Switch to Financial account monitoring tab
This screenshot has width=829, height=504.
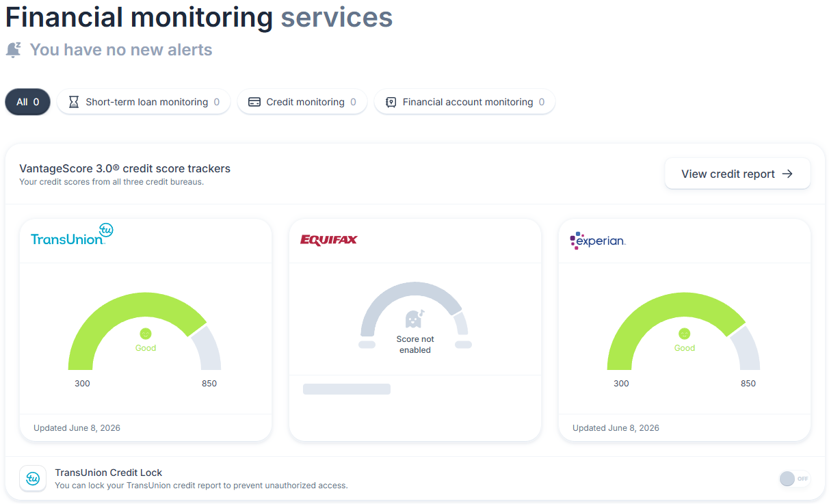point(464,102)
